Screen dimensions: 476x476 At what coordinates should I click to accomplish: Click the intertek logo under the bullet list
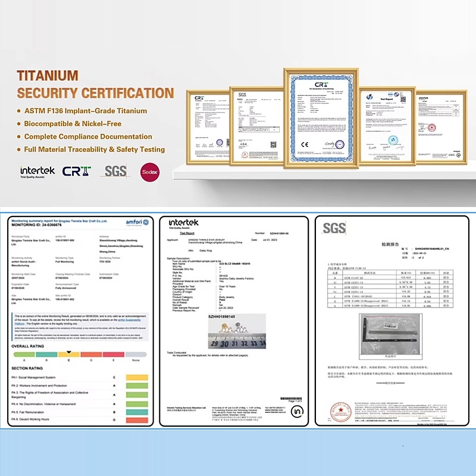(37, 172)
